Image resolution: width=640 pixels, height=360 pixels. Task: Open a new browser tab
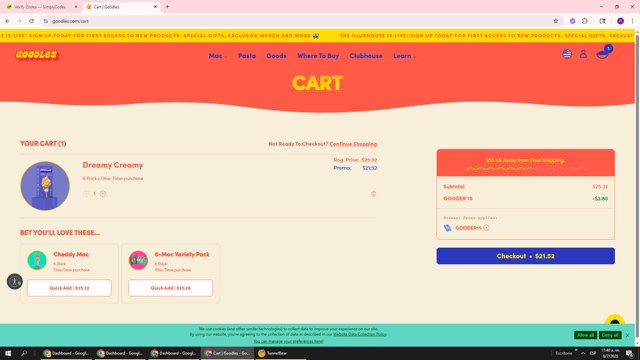[167, 7]
